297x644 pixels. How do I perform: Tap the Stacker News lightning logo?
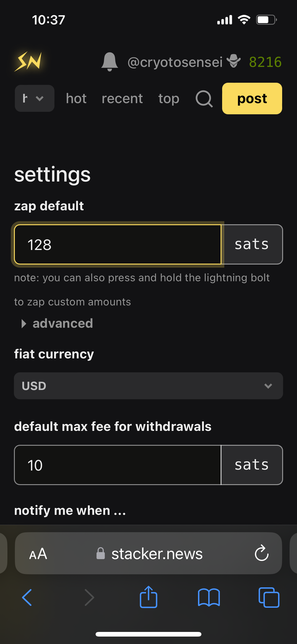click(28, 61)
